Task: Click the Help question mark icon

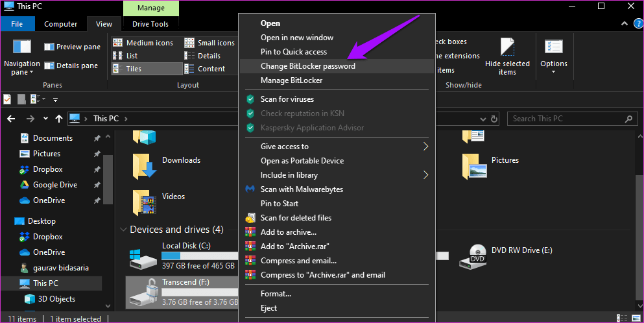Action: pos(638,24)
